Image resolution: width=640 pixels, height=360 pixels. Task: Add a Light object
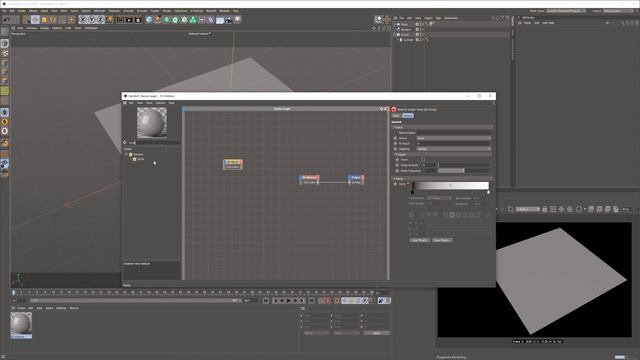(238, 20)
